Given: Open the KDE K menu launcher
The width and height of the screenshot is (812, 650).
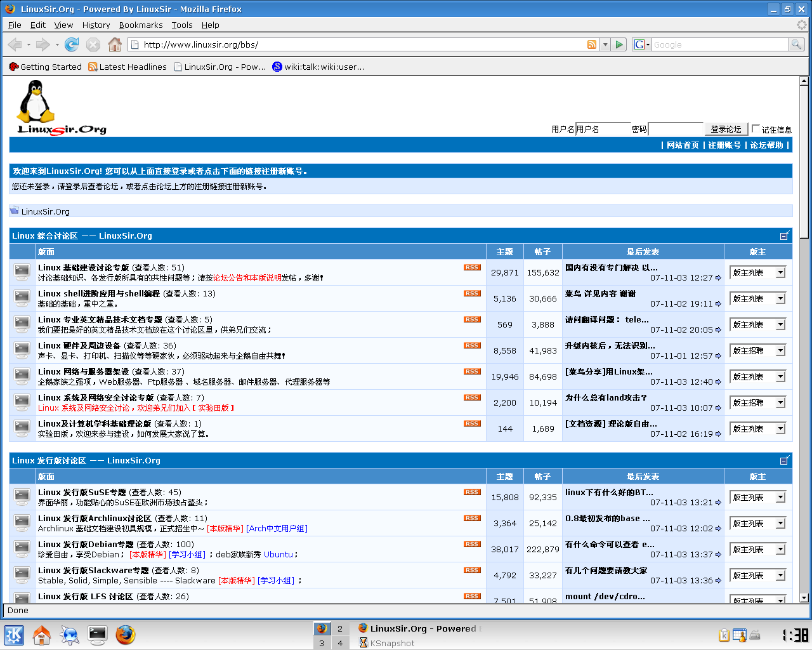Looking at the screenshot, I should (14, 635).
